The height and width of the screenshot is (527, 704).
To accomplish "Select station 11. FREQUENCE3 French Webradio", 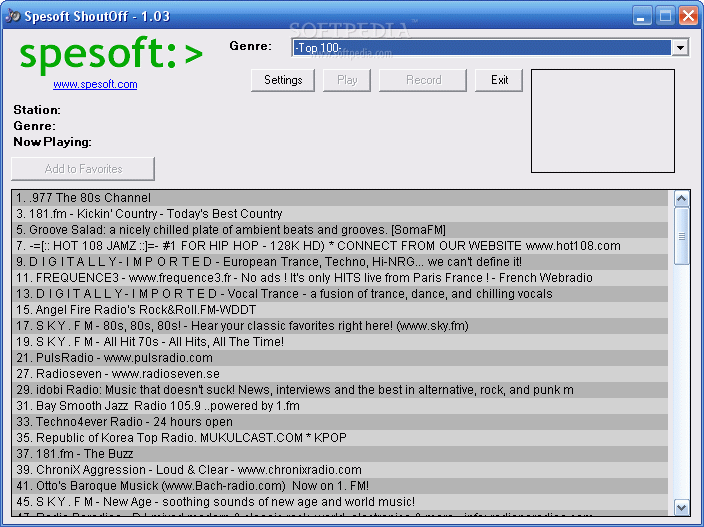I will (x=340, y=278).
